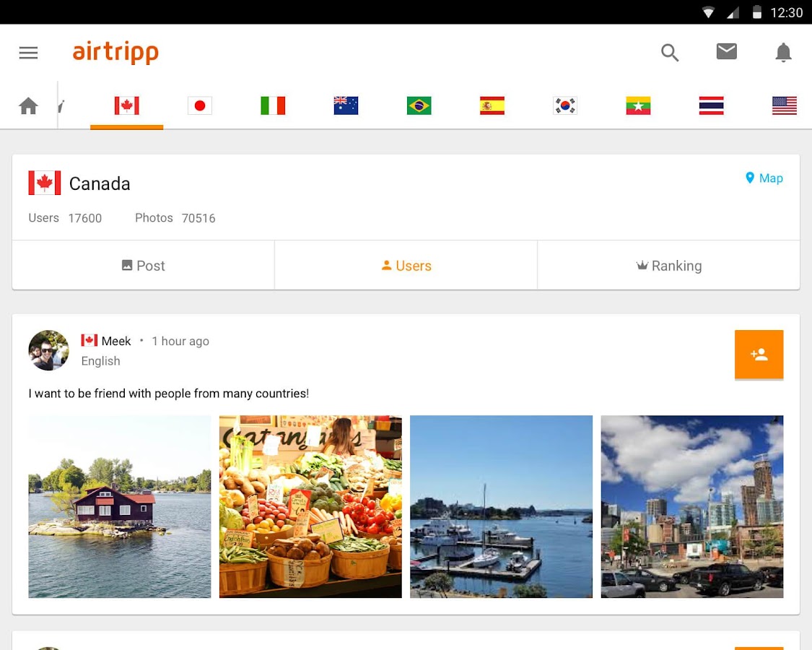Viewport: 812px width, 650px height.
Task: Select the Spain flag tab
Action: point(492,105)
